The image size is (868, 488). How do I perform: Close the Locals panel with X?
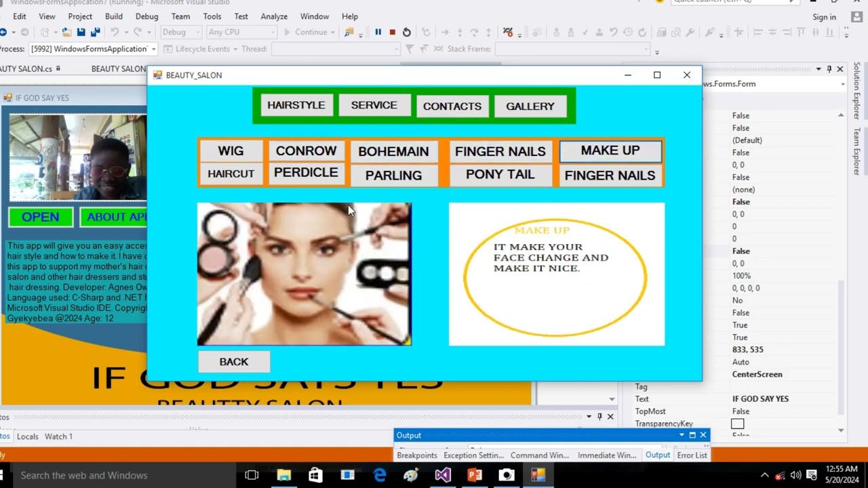coord(610,417)
